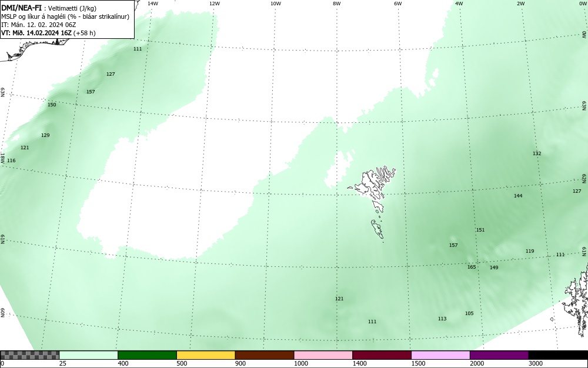Click the 121 value between 129 and 116

click(24, 148)
